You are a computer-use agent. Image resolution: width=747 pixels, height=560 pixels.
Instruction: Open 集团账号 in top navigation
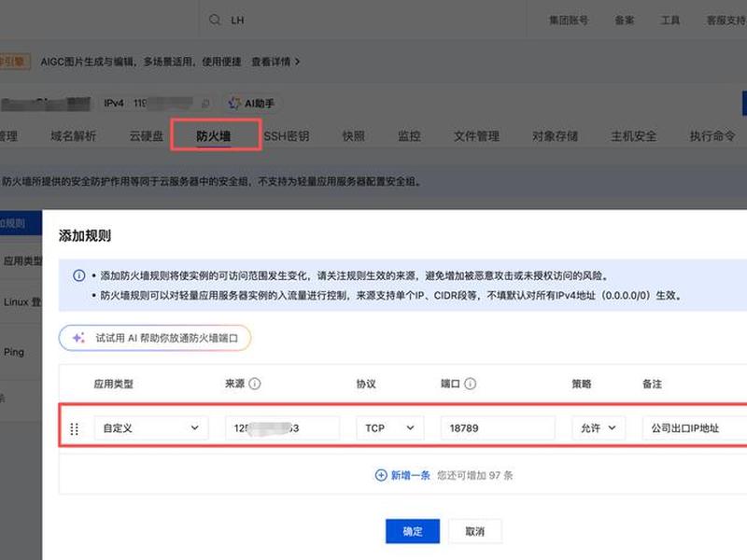569,20
